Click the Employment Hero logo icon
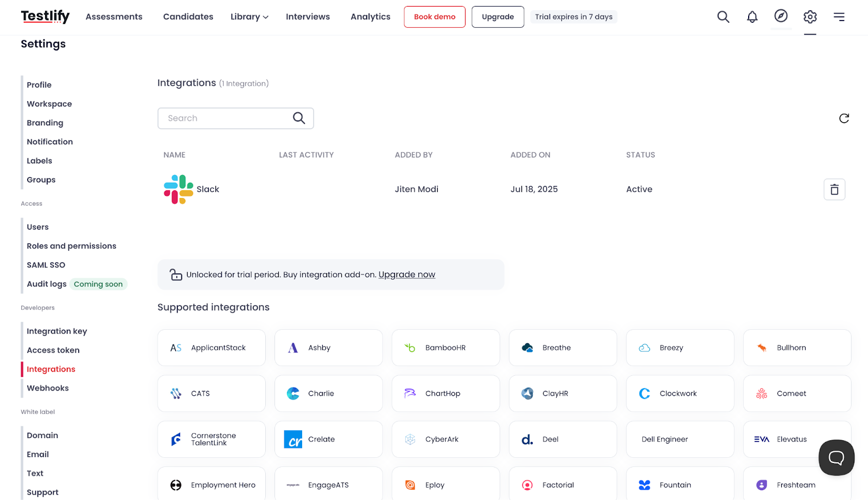The width and height of the screenshot is (868, 500). tap(176, 485)
